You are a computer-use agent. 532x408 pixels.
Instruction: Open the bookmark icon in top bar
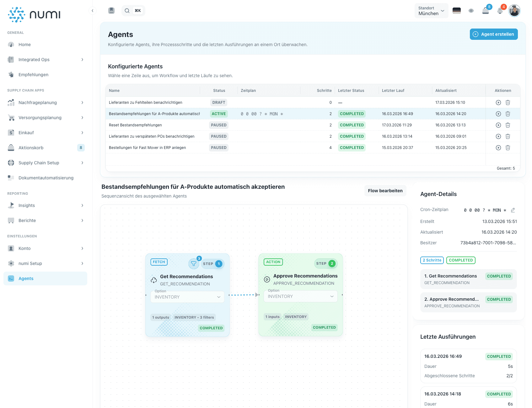(x=111, y=11)
